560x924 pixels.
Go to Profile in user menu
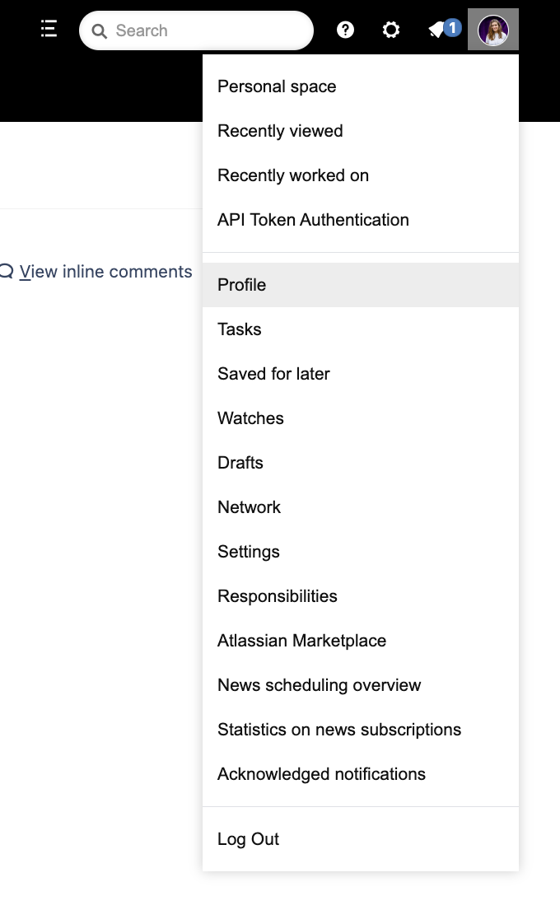pos(361,285)
